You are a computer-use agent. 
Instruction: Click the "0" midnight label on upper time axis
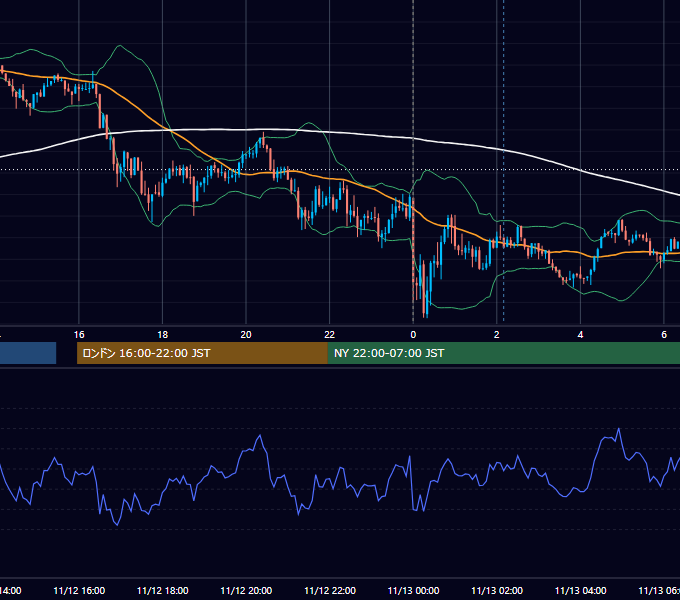(x=413, y=335)
